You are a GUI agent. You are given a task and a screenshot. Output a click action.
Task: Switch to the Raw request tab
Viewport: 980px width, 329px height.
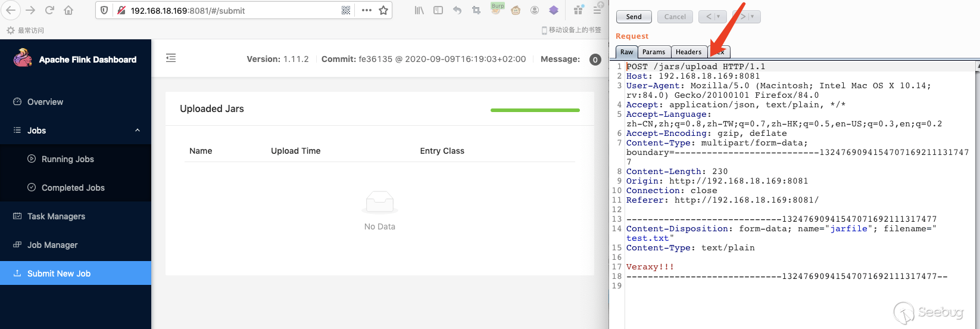[627, 52]
